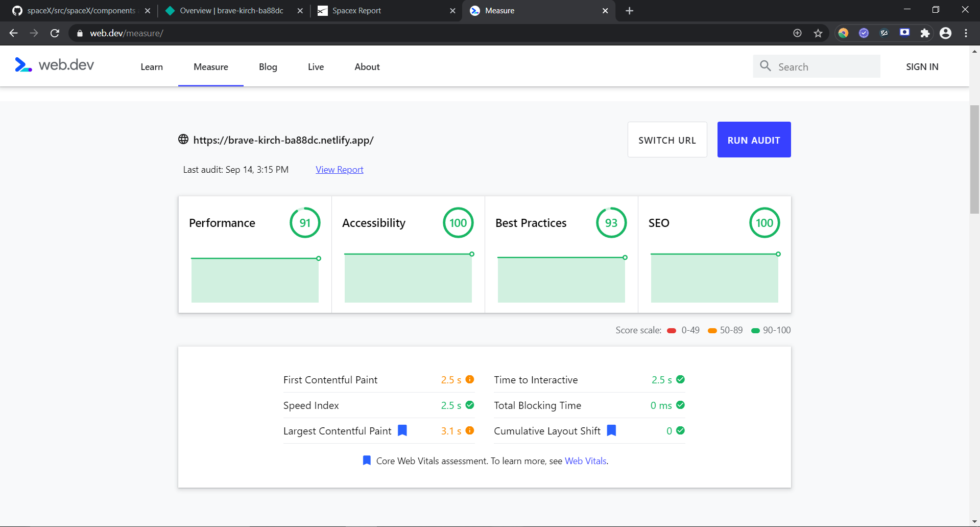The image size is (980, 527).
Task: Close the Spacex Report tab
Action: (452, 11)
